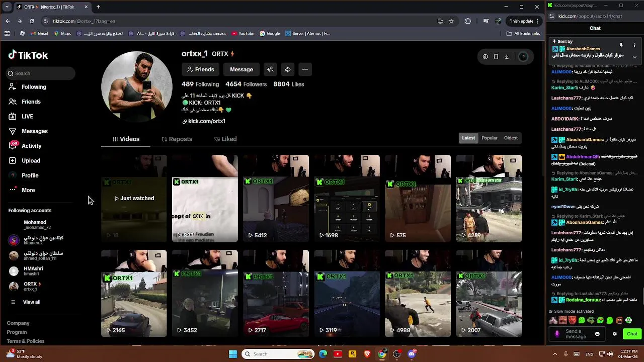
Task: Open a new Chrome tab
Action: pos(98,7)
